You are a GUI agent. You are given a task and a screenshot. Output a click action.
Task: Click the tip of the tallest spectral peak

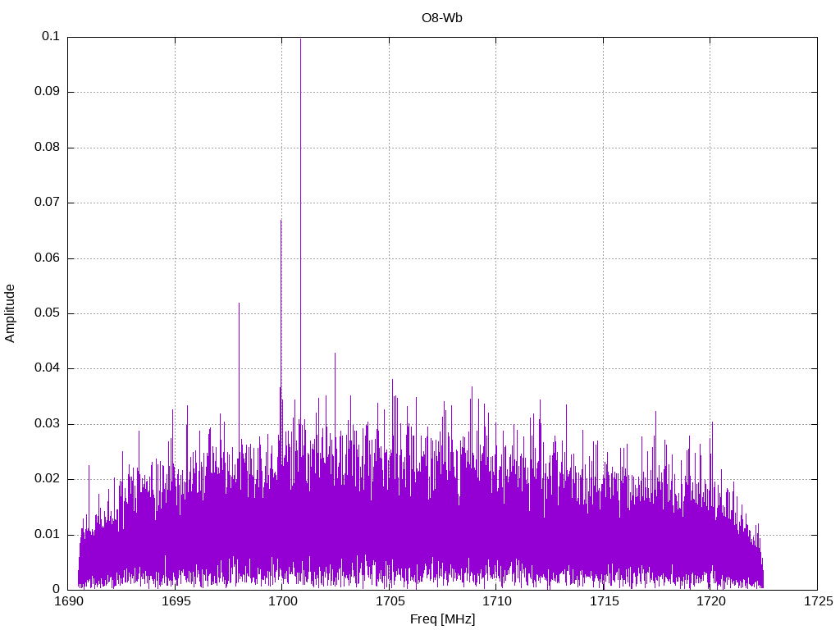(x=300, y=39)
